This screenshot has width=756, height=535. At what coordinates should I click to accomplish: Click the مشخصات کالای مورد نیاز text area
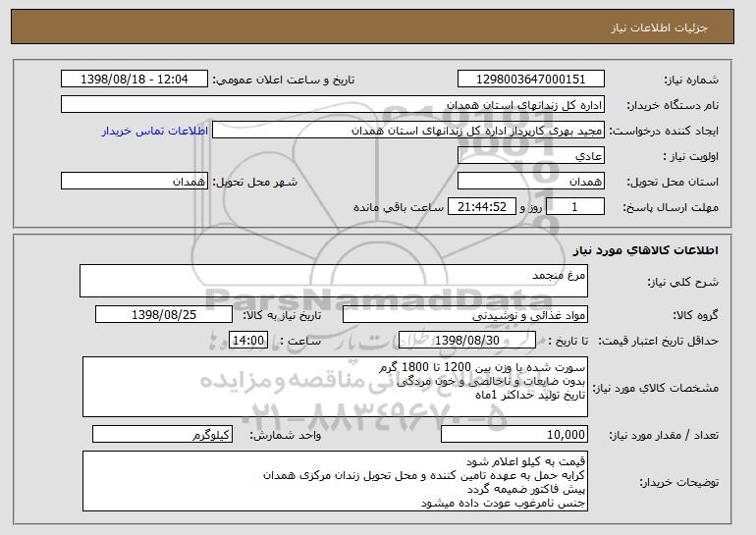point(335,387)
